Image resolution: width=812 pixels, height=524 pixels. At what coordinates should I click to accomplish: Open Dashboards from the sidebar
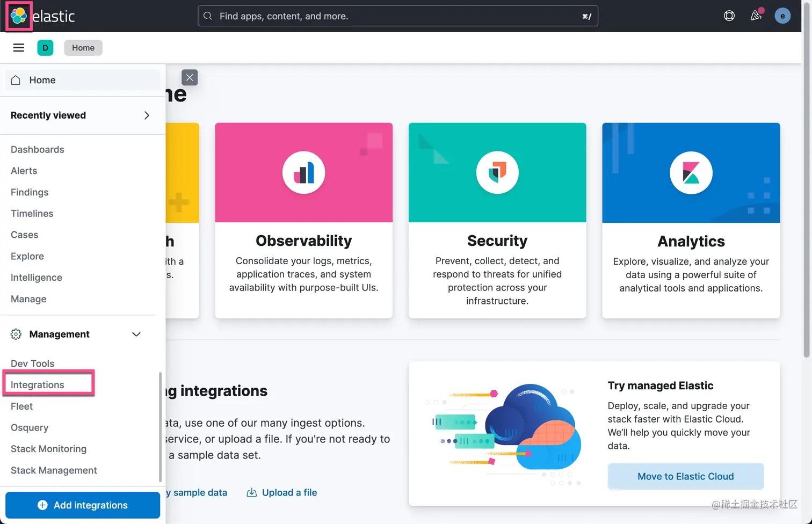[38, 149]
